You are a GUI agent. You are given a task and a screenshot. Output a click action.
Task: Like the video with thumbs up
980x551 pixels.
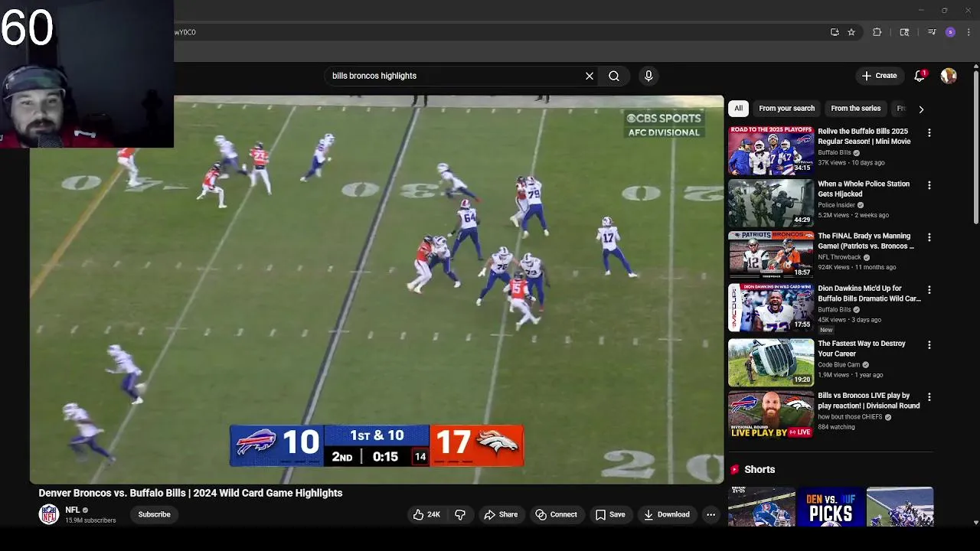[x=426, y=514]
